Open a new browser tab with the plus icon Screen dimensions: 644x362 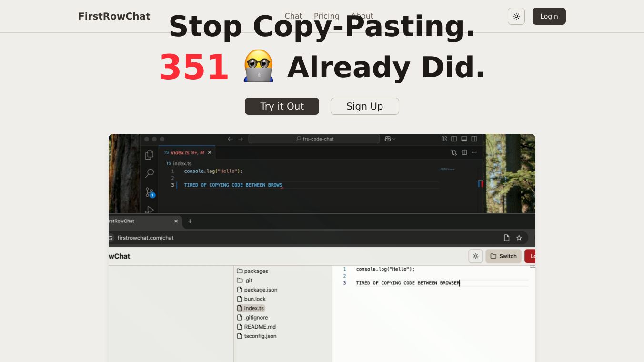[190, 221]
